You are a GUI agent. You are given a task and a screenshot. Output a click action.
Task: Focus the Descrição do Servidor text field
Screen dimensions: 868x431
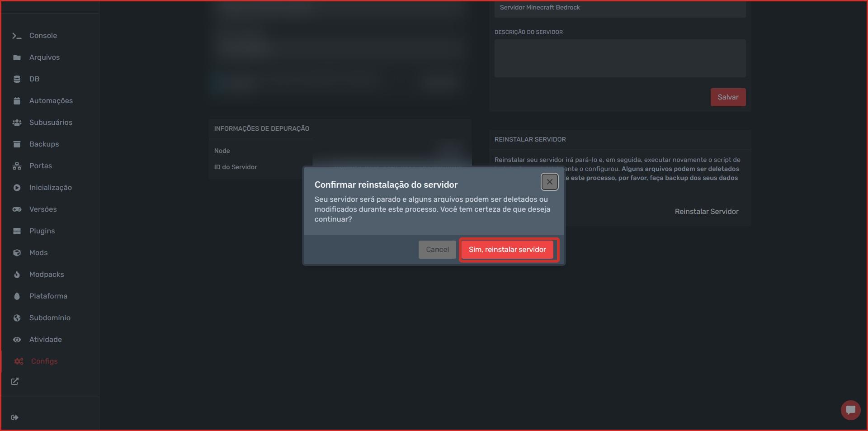tap(620, 58)
